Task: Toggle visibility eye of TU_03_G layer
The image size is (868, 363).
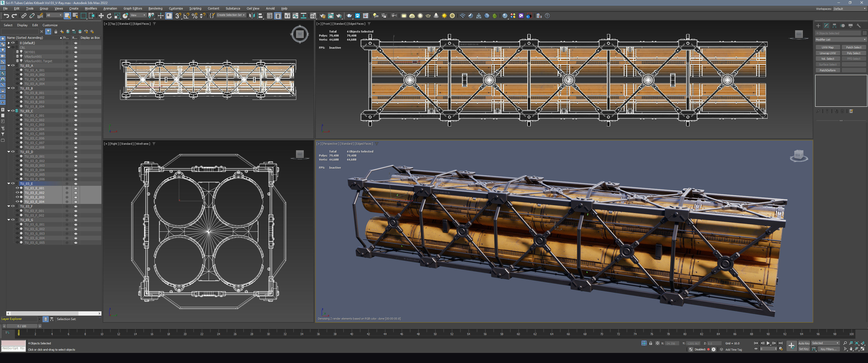Action: pos(13,220)
